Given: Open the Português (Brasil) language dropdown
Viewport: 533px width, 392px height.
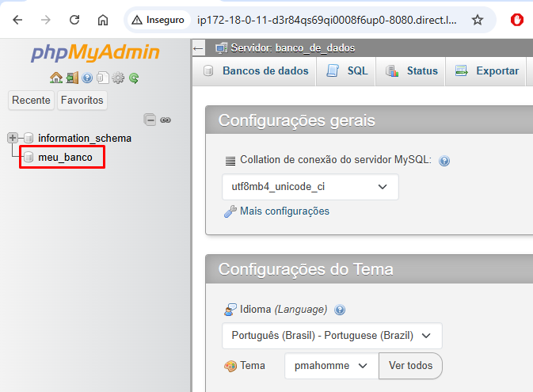Looking at the screenshot, I should (x=332, y=336).
